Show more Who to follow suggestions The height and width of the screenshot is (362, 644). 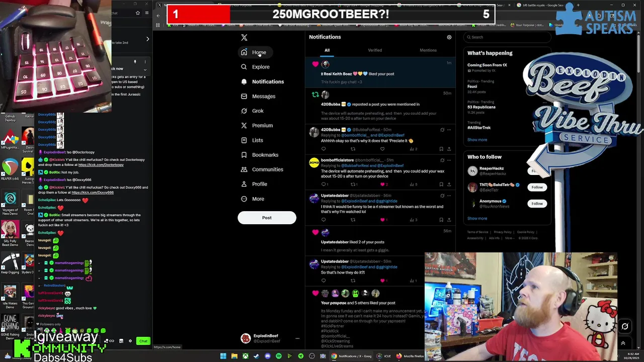point(477,219)
